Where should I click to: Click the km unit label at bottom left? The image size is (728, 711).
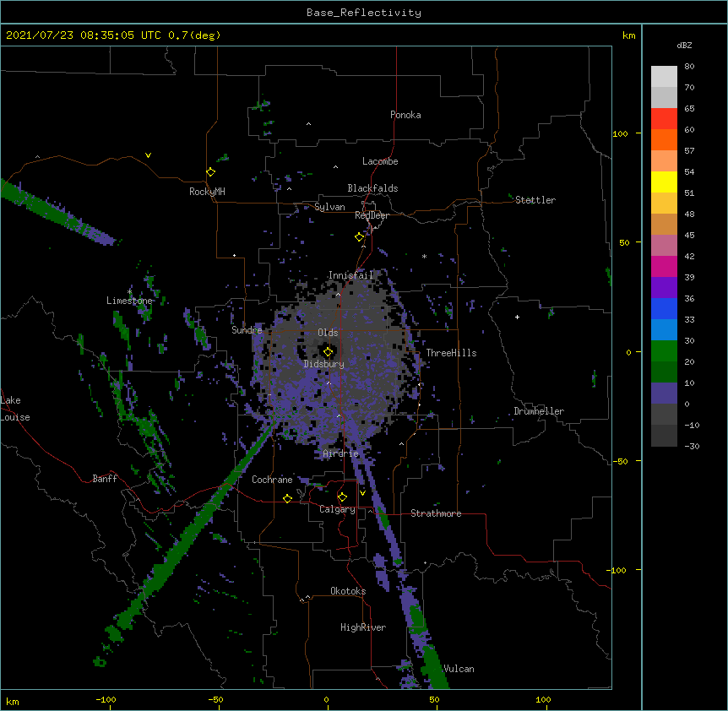13,701
